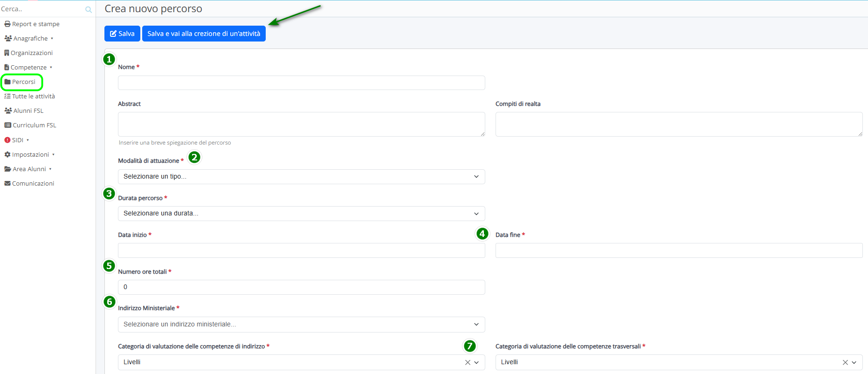This screenshot has height=374, width=868.
Task: Click the printer icon for Report e stampe
Action: (x=7, y=24)
